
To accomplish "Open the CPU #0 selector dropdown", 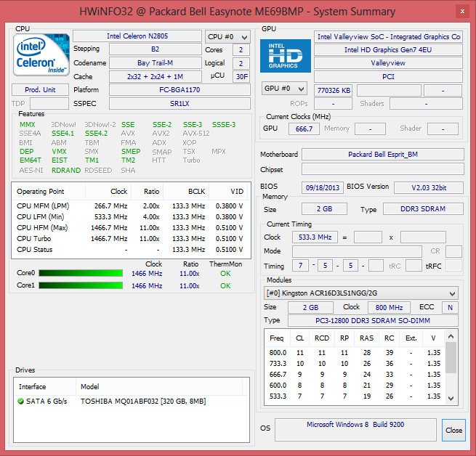I will click(x=227, y=36).
